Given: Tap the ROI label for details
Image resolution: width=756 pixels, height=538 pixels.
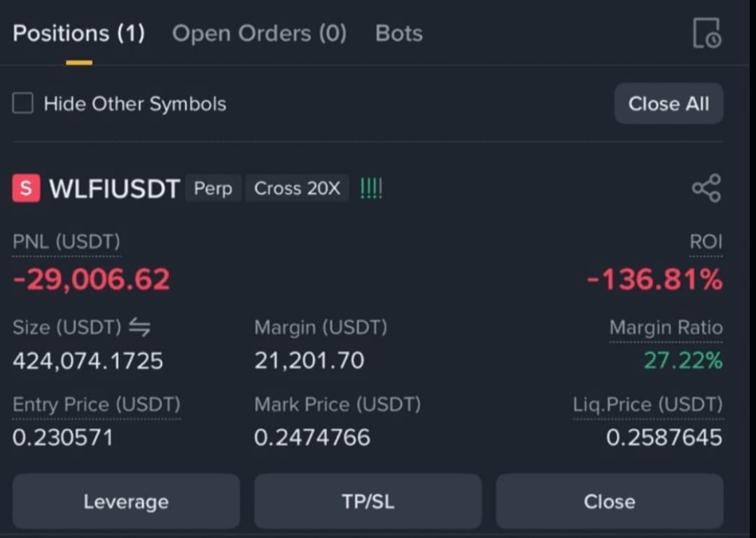Looking at the screenshot, I should pyautogui.click(x=706, y=242).
